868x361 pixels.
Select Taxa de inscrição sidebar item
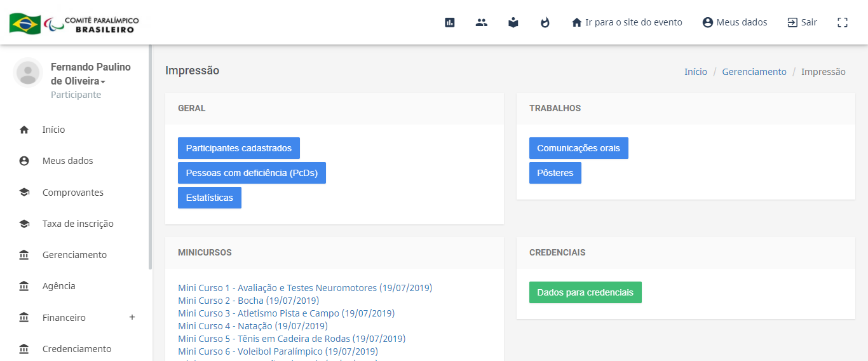pyautogui.click(x=78, y=224)
